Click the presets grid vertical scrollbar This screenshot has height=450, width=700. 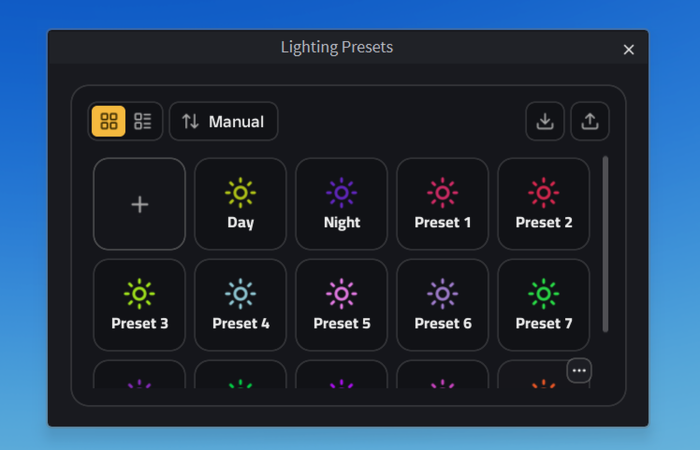[605, 244]
